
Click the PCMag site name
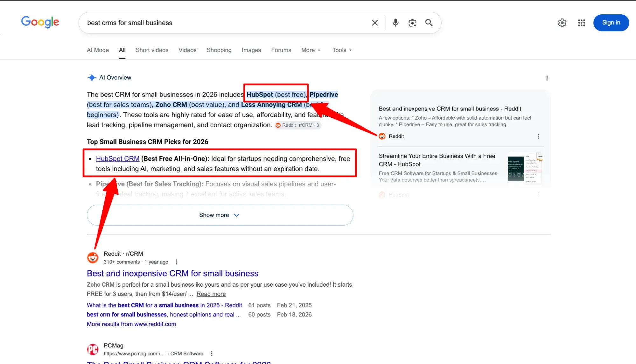113,346
